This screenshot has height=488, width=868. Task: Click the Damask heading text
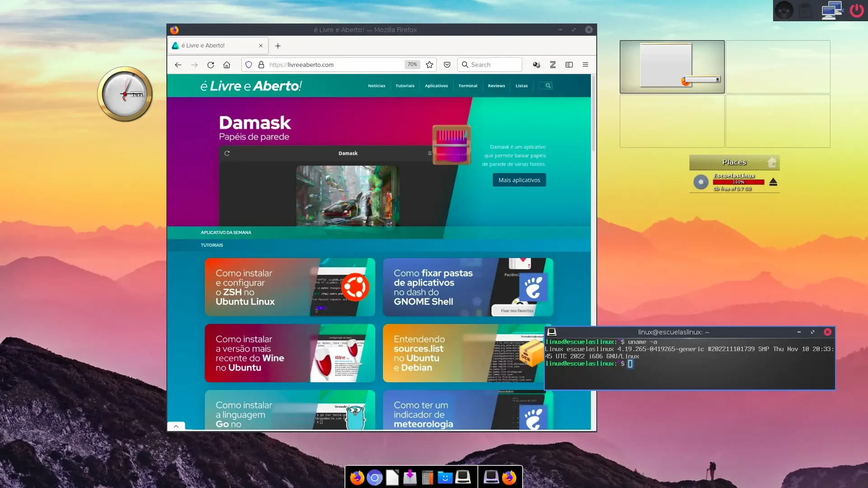tap(255, 123)
